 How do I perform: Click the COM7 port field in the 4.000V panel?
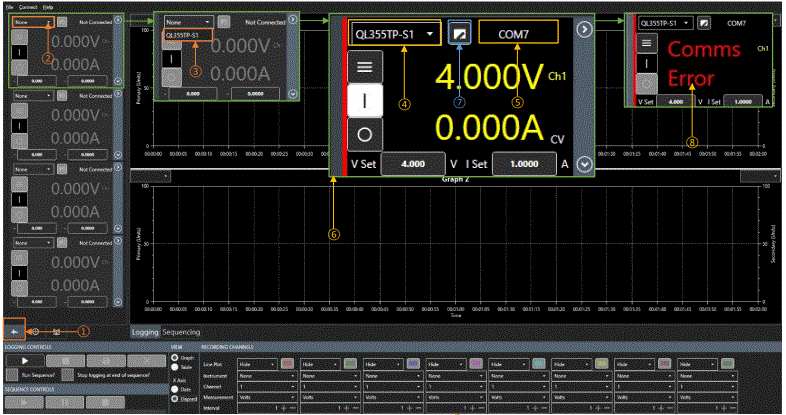(x=518, y=34)
